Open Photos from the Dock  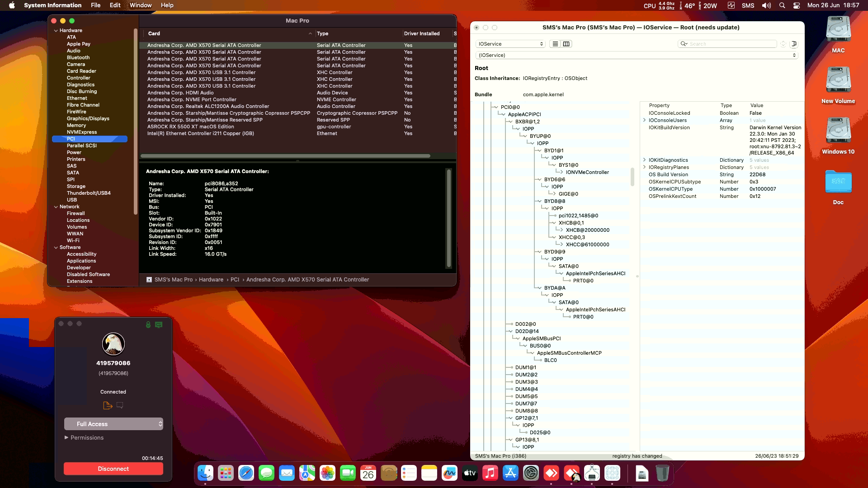point(327,473)
